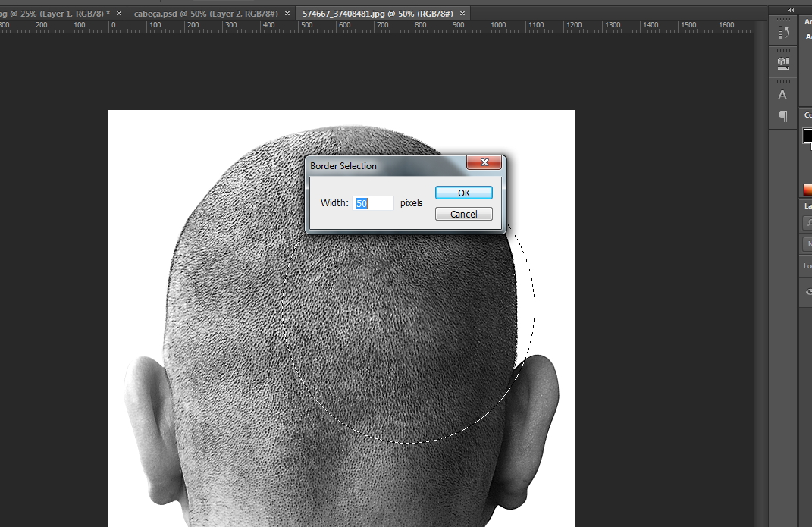Click the black foreground color swatch
The width and height of the screenshot is (812, 527).
point(808,136)
